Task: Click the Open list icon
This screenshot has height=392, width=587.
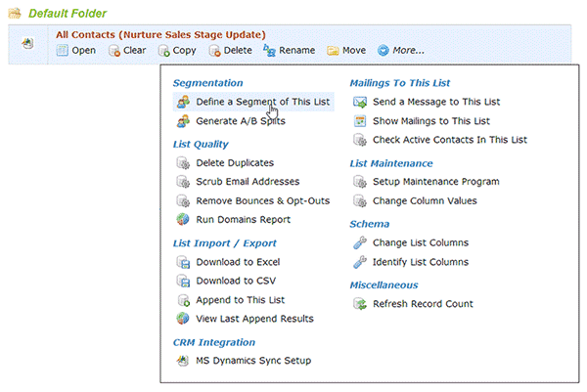Action: click(x=63, y=50)
